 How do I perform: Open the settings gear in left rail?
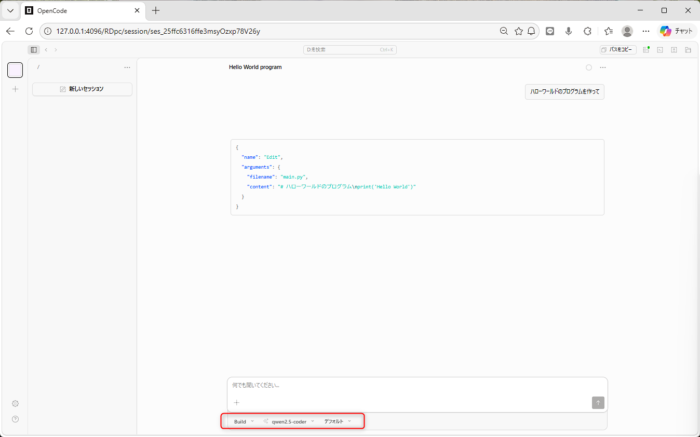point(15,403)
